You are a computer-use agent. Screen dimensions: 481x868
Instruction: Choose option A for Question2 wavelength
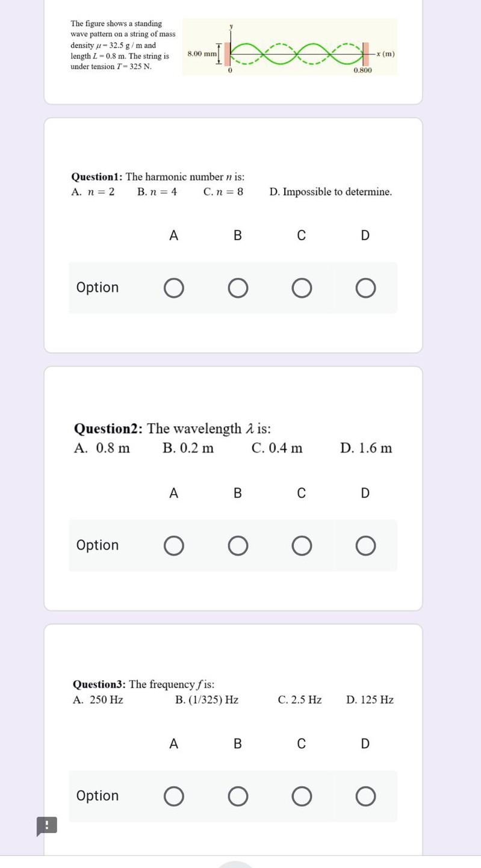click(x=174, y=546)
